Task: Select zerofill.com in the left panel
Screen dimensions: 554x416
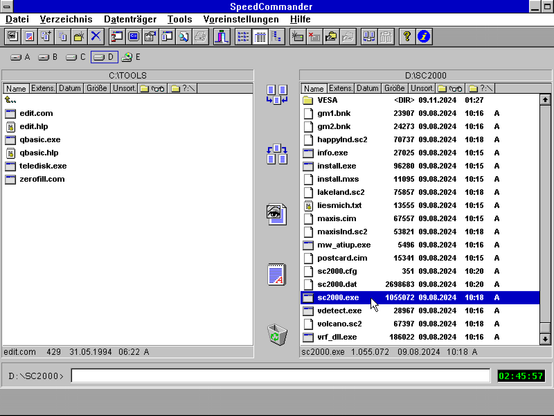Action: pos(128,179)
